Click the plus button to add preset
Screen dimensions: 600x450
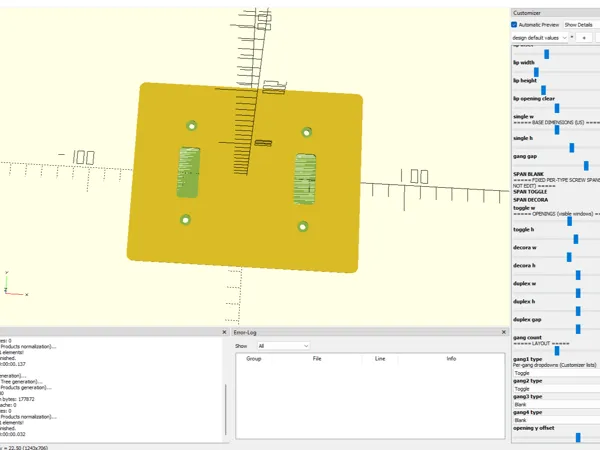click(584, 38)
